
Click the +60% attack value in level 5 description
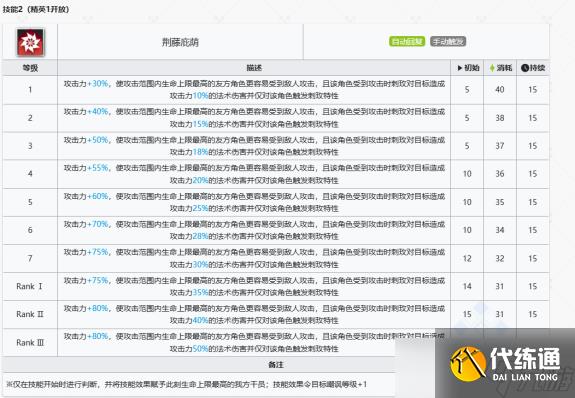98,196
